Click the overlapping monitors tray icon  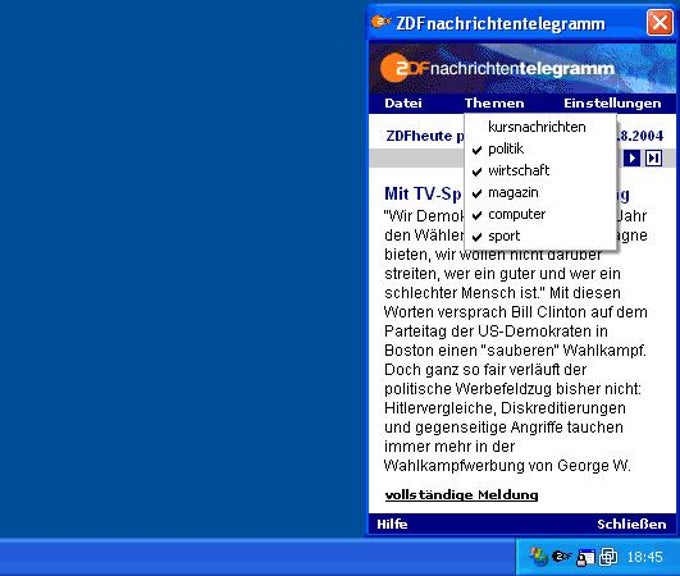coord(608,557)
